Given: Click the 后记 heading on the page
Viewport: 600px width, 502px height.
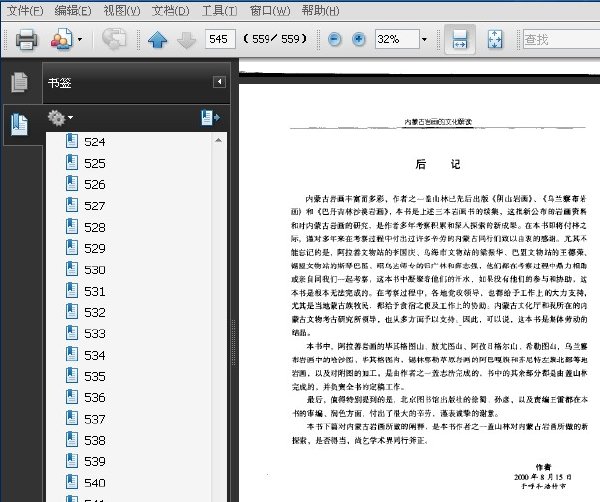Looking at the screenshot, I should click(438, 164).
